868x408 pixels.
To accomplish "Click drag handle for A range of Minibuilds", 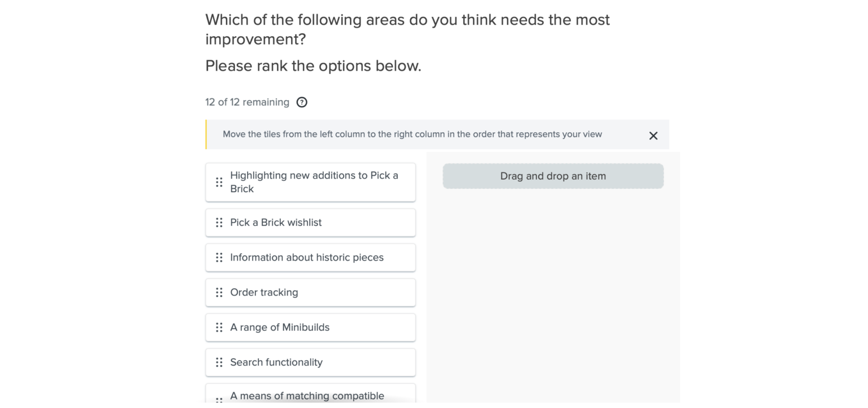I will tap(219, 328).
